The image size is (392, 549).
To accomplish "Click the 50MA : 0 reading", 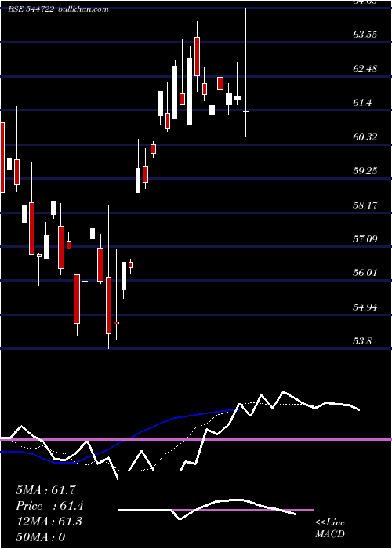I will [41, 537].
